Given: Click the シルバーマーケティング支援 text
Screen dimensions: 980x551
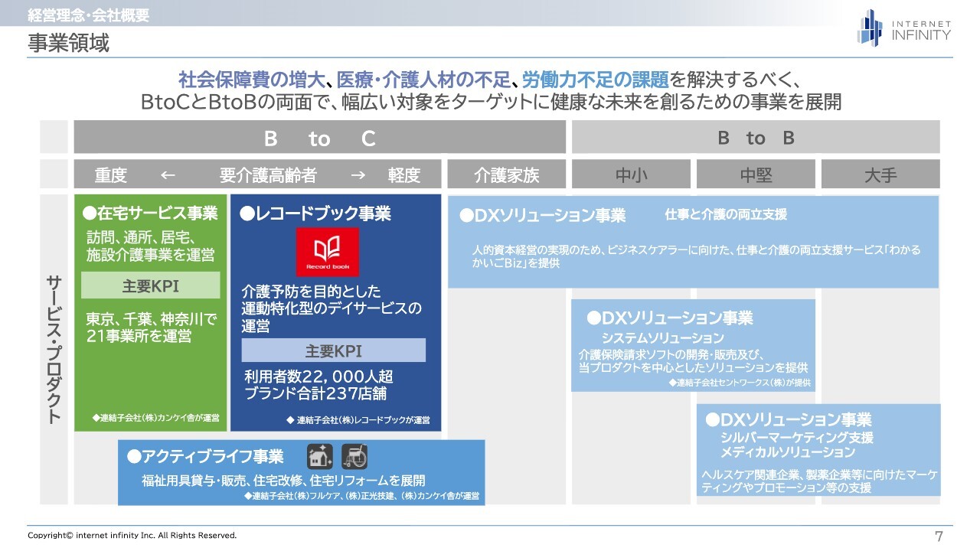Looking at the screenshot, I should pos(796,438).
